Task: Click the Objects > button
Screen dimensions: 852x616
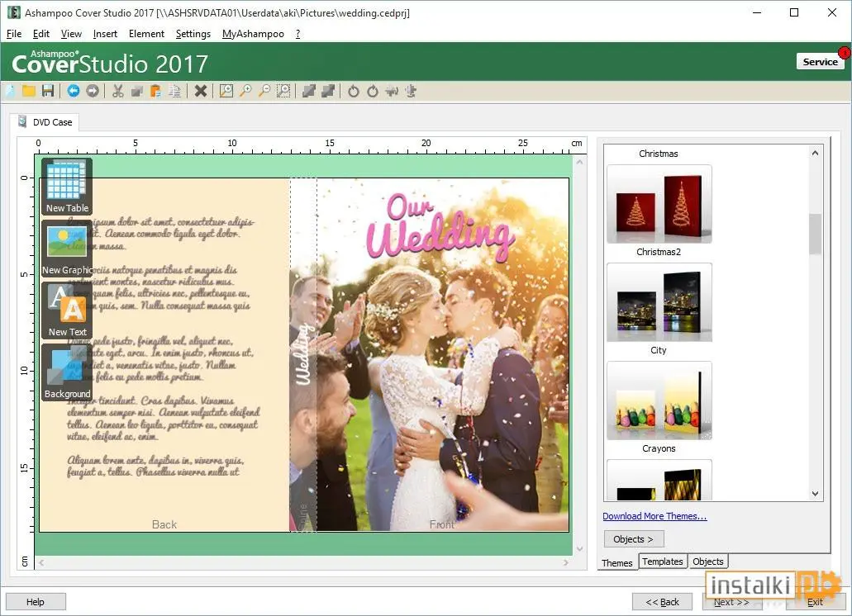Action: click(x=634, y=539)
